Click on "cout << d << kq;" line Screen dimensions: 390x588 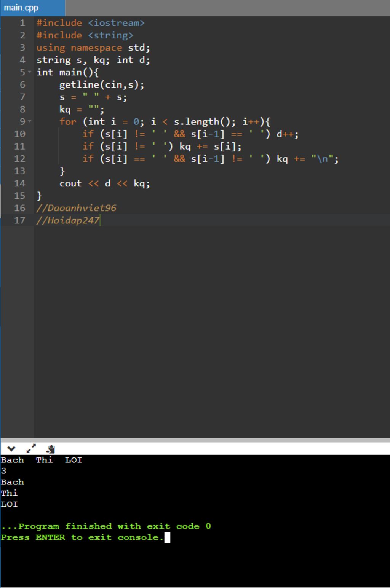(x=105, y=183)
